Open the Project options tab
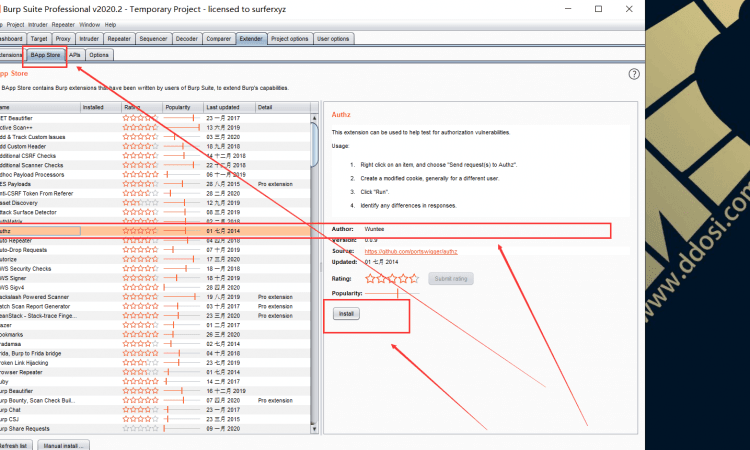Screen dimensions: 750x450 pyautogui.click(x=290, y=39)
